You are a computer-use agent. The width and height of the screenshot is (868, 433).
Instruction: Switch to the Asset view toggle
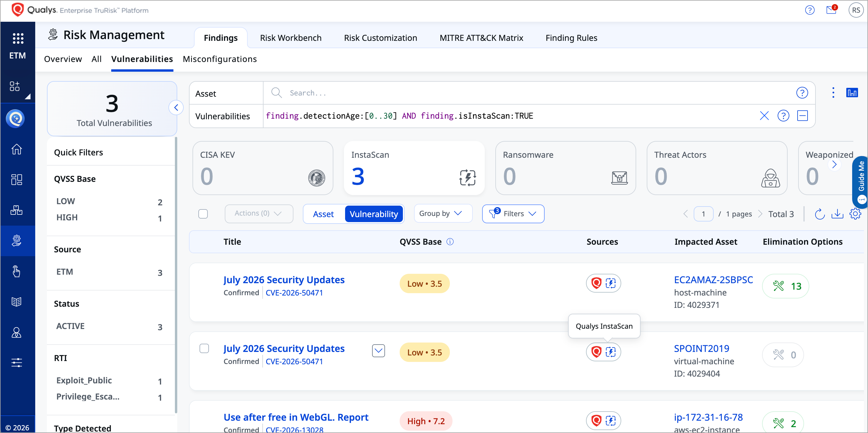[323, 214]
